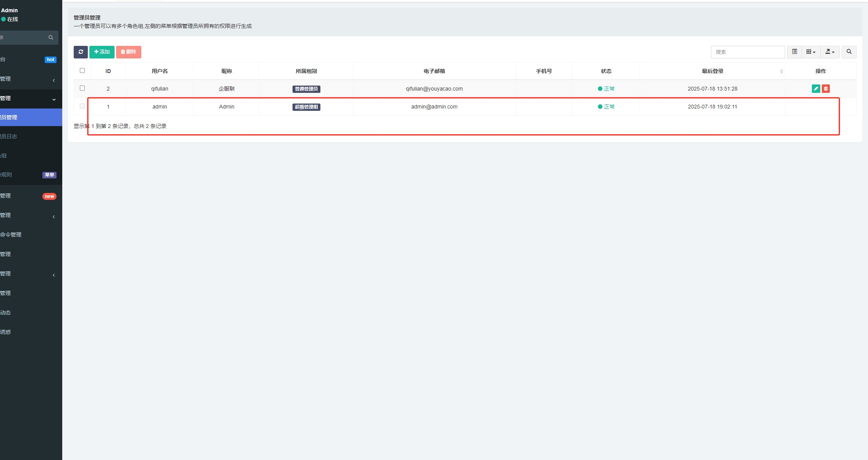Click the hot badge in sidebar
The width and height of the screenshot is (868, 460).
(x=50, y=60)
